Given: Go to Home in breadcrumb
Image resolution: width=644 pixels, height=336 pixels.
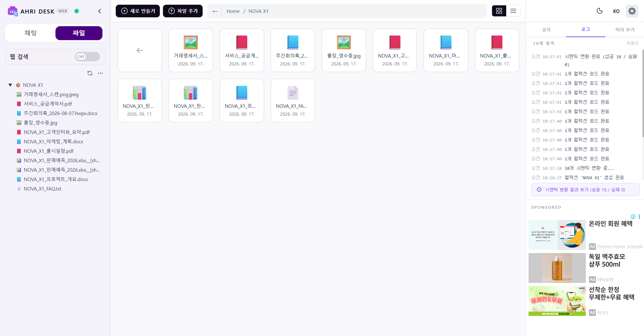Looking at the screenshot, I should pyautogui.click(x=233, y=11).
